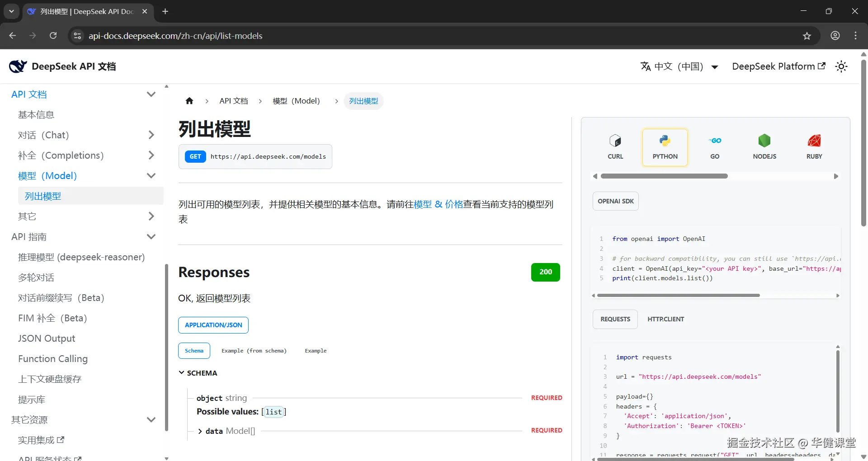The image size is (868, 461).
Task: Open the Chrome three-dot menu
Action: (x=856, y=36)
